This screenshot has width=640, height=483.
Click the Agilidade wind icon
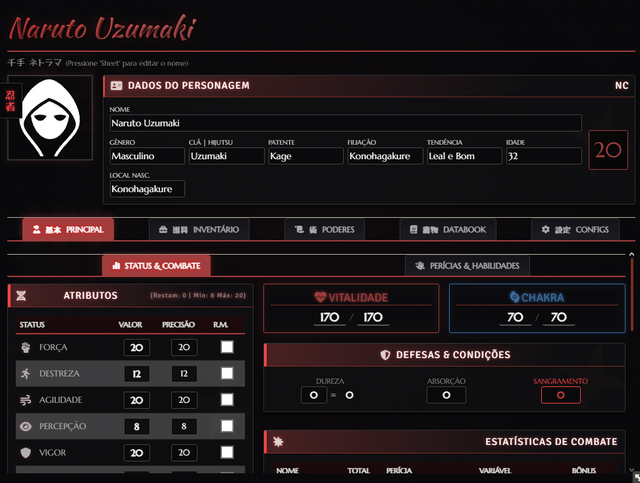pos(26,400)
